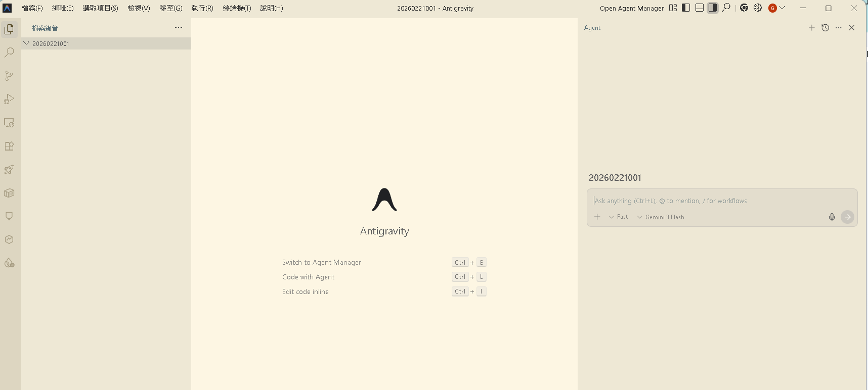Click the red G account avatar

(x=772, y=8)
